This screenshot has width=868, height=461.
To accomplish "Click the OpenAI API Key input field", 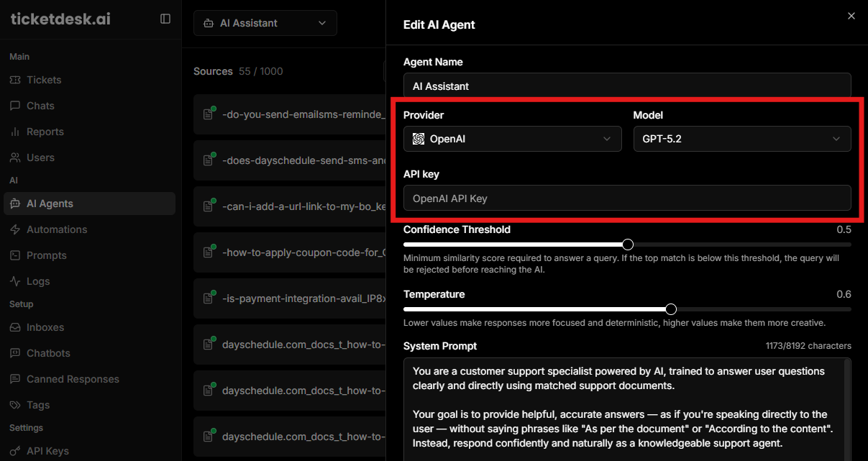I will pos(626,198).
